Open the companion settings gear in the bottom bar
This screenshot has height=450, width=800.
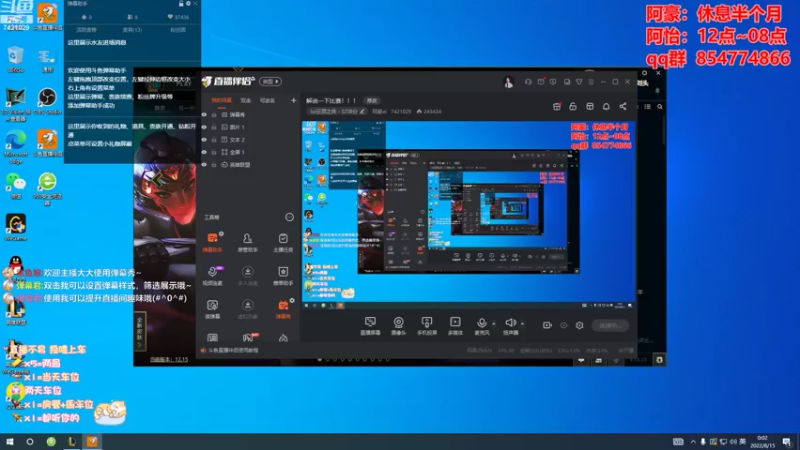click(580, 325)
